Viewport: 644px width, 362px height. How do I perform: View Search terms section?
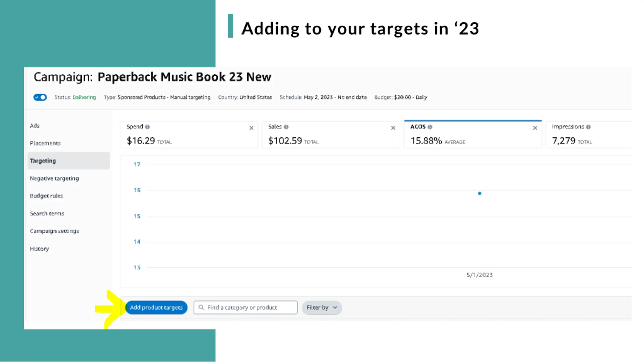pos(47,214)
